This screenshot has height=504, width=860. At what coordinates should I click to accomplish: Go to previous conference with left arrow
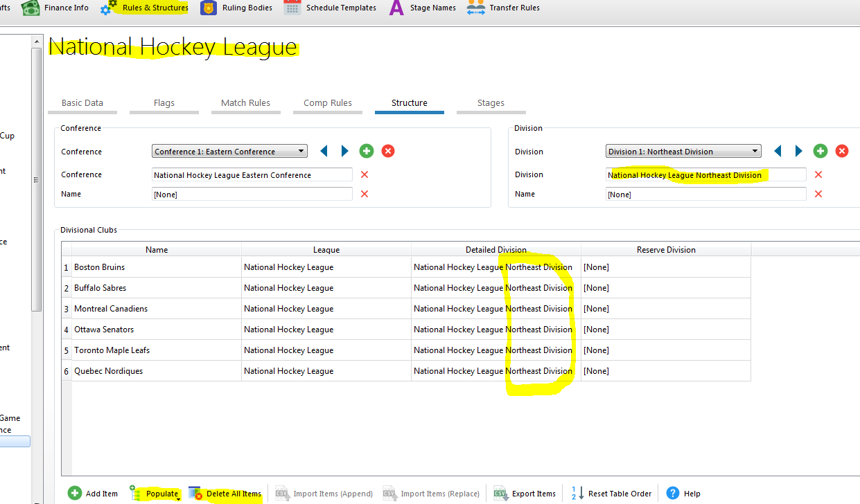click(x=324, y=151)
